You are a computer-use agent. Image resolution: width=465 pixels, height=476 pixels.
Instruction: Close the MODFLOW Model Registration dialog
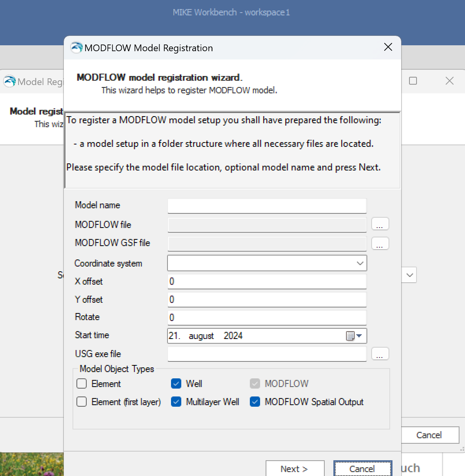[x=388, y=47]
